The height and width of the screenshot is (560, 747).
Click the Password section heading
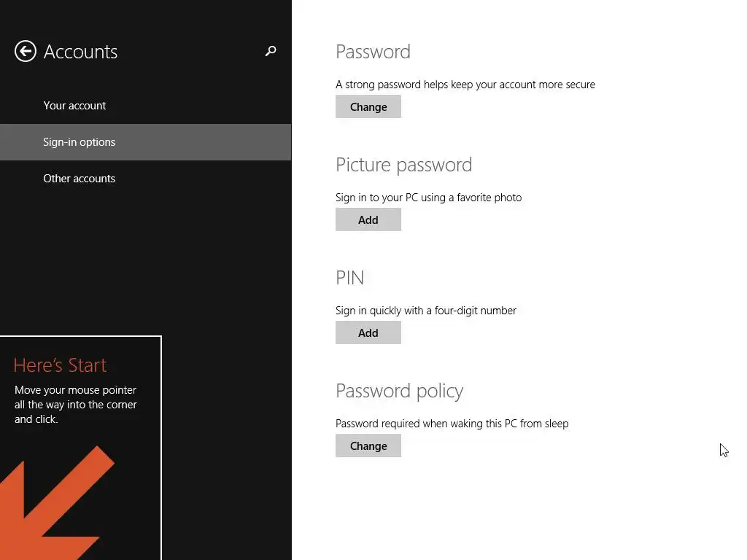[x=373, y=52]
